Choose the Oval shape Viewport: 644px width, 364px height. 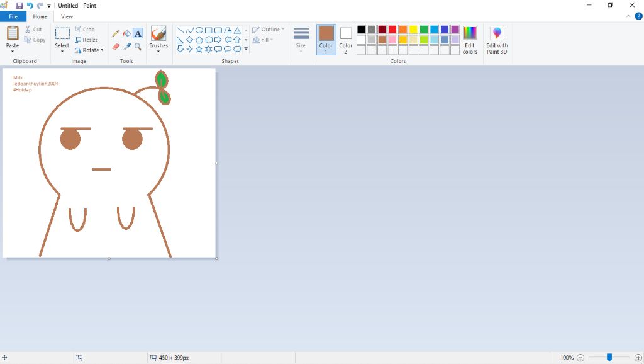pos(199,30)
